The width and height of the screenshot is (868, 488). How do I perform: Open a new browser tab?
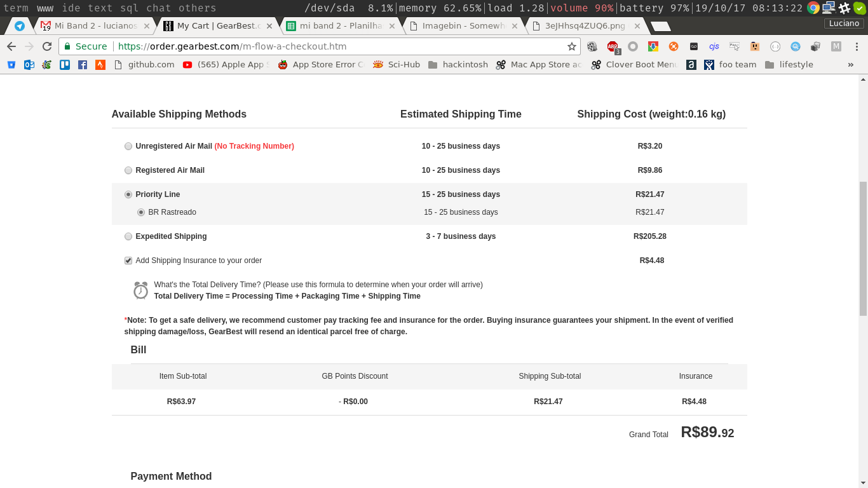(x=661, y=26)
